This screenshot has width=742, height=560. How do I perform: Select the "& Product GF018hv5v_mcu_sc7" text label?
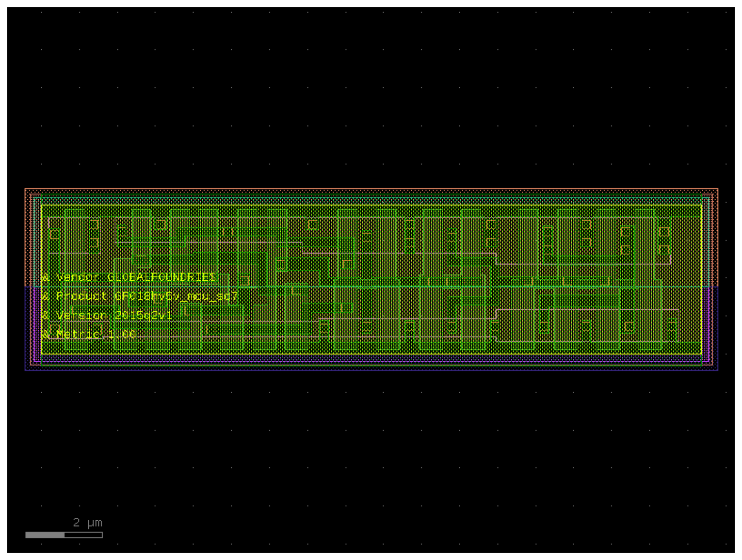coord(140,296)
